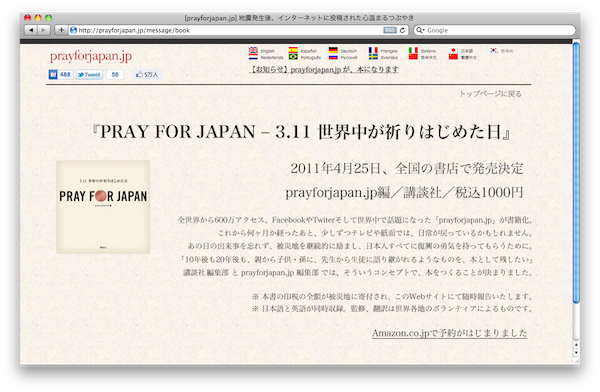
Task: Click the scrollbar down arrow
Action: tap(576, 352)
